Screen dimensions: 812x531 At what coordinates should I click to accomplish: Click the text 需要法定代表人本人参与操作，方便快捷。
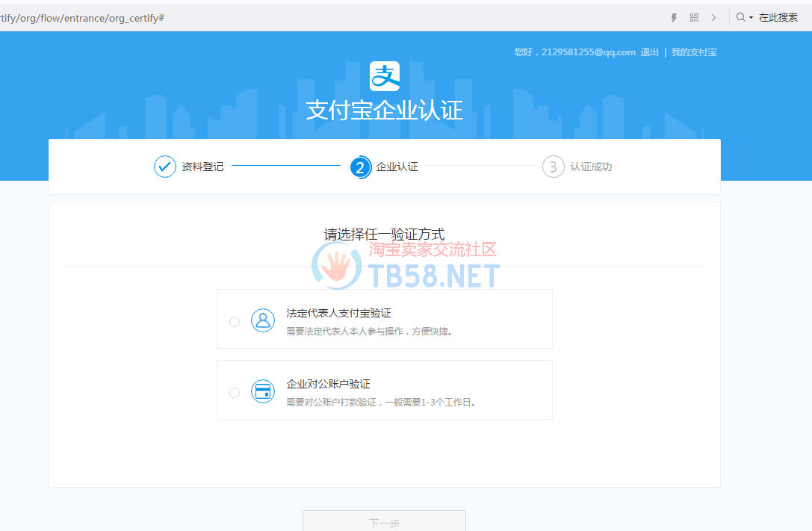(371, 332)
